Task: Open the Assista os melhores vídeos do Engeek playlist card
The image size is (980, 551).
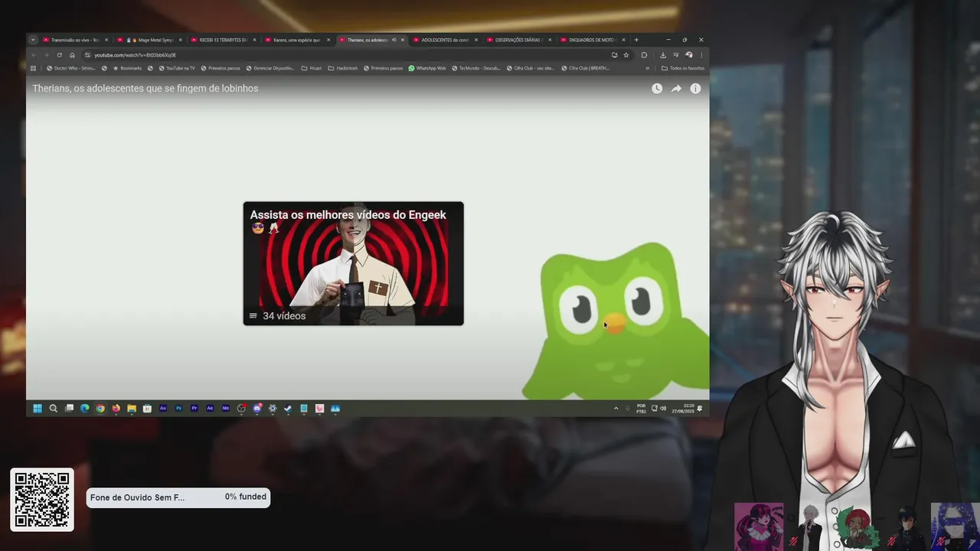Action: [353, 263]
